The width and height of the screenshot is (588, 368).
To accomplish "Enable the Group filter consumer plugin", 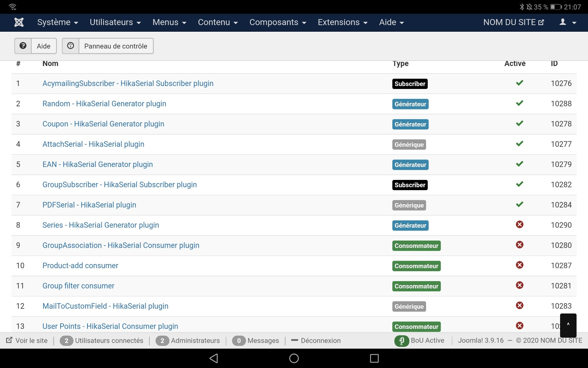I will point(520,285).
